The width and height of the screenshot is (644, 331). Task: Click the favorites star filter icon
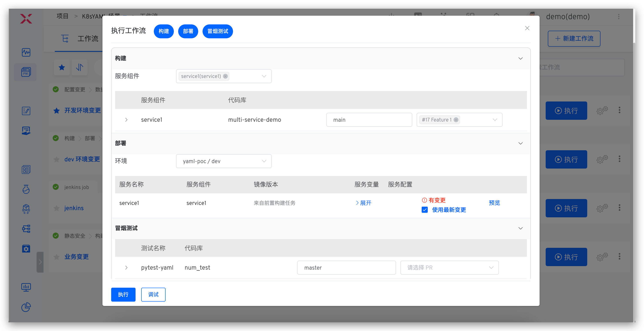pos(62,67)
